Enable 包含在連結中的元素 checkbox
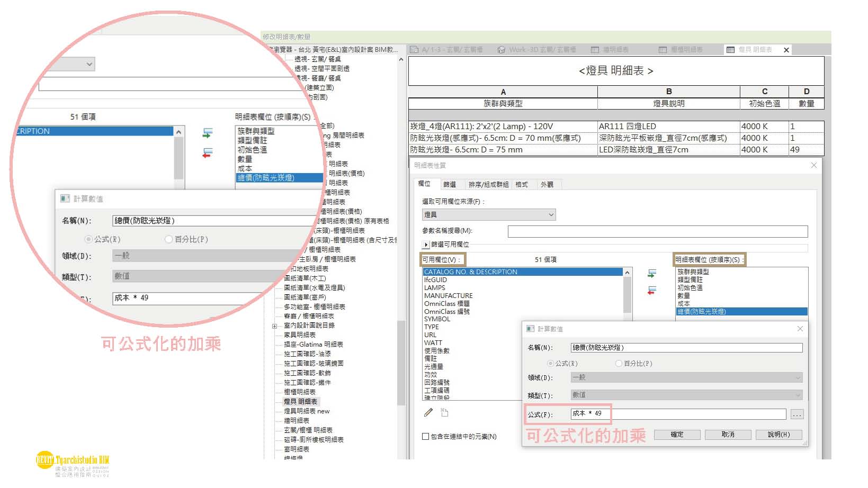Image resolution: width=868 pixels, height=488 pixels. (x=425, y=437)
